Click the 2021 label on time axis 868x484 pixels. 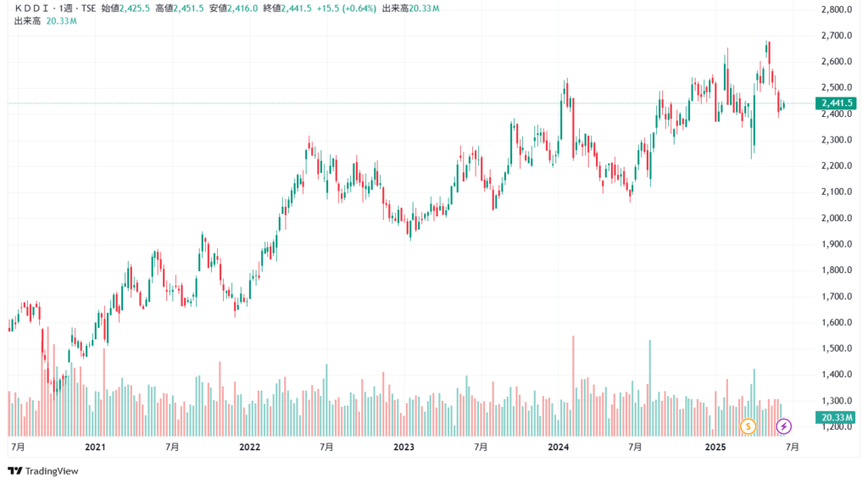95,447
